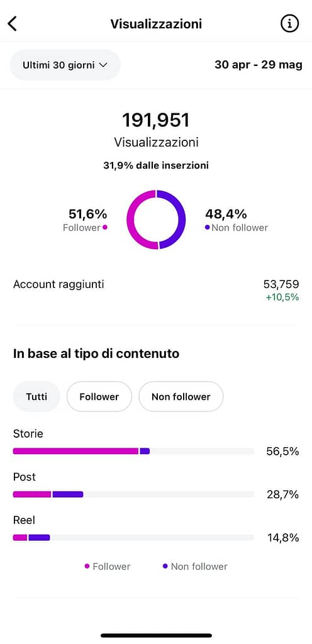This screenshot has height=644, width=312.
Task: Tap the Storie progress bar
Action: tap(133, 451)
